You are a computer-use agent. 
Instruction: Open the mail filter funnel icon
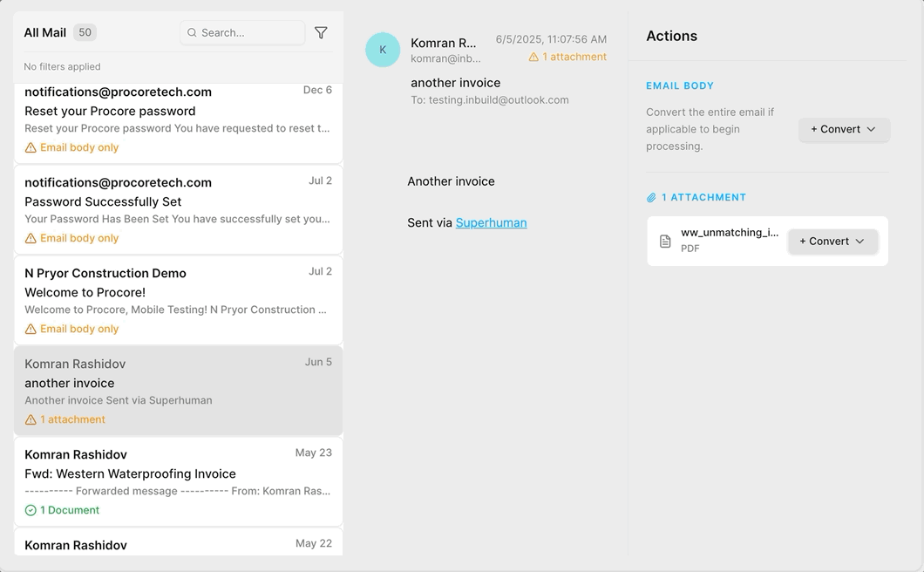pos(321,33)
